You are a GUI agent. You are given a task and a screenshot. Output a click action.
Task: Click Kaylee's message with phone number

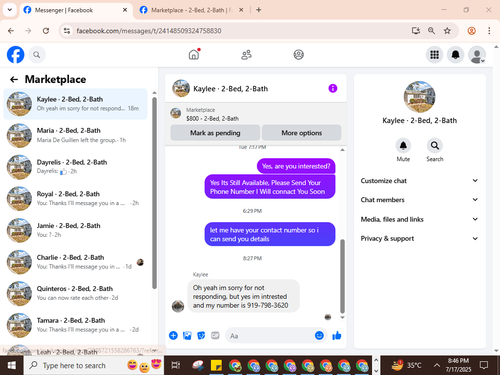pos(243,296)
